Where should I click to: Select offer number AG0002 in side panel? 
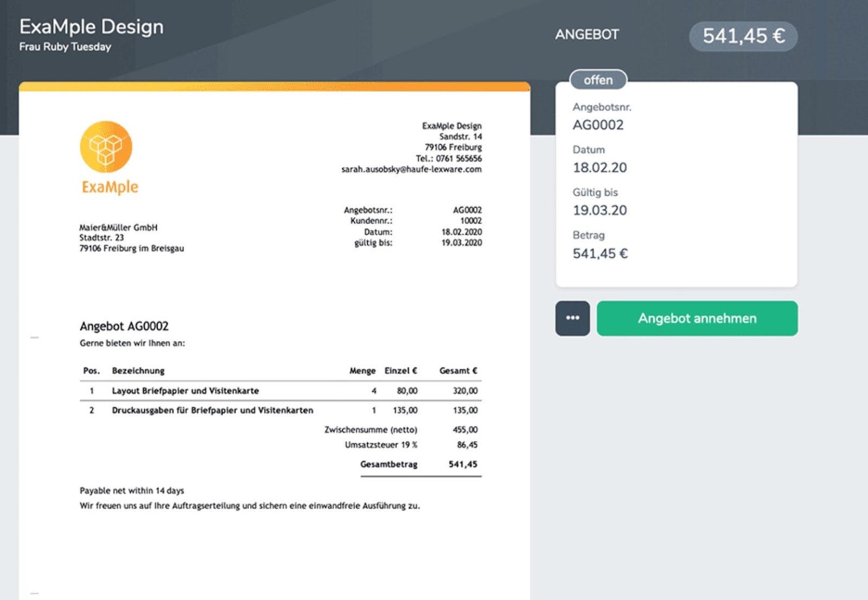[598, 125]
